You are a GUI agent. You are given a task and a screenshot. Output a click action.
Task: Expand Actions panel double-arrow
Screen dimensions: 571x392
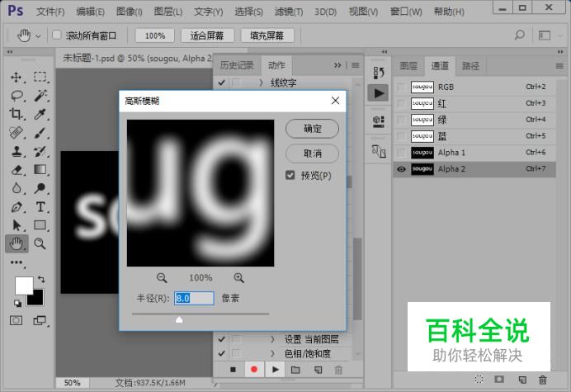[x=337, y=65]
